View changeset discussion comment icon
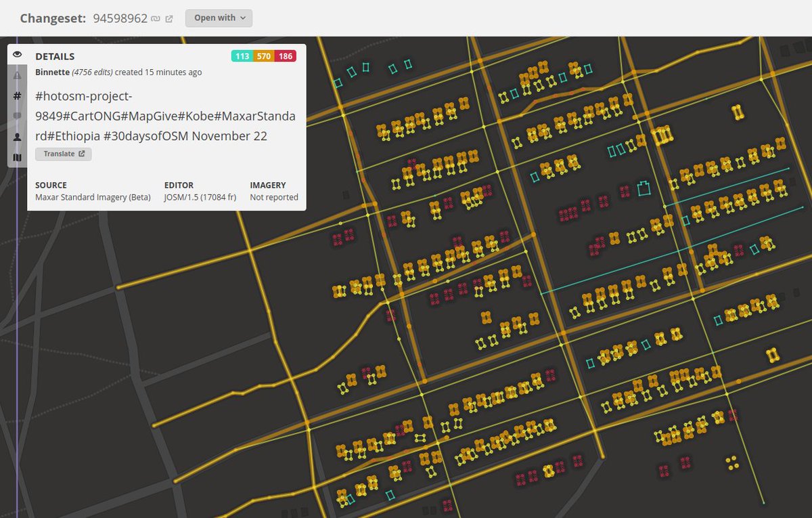Image resolution: width=812 pixels, height=518 pixels. [17, 116]
